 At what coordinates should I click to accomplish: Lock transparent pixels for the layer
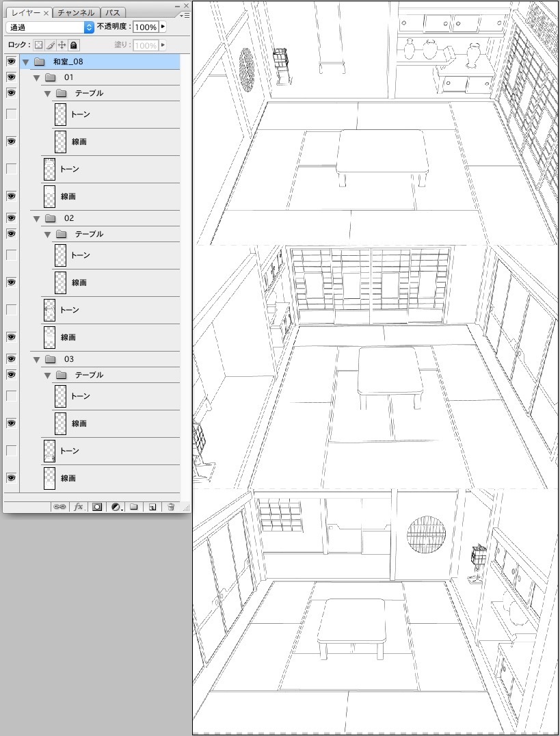pos(40,44)
